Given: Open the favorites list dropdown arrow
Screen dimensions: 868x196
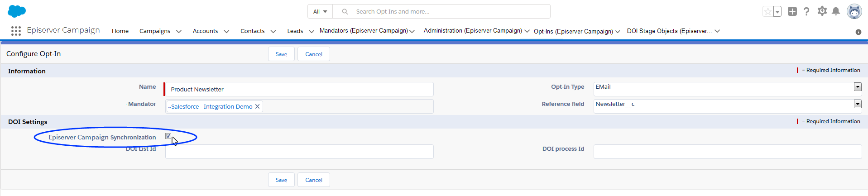Looking at the screenshot, I should pos(777,11).
